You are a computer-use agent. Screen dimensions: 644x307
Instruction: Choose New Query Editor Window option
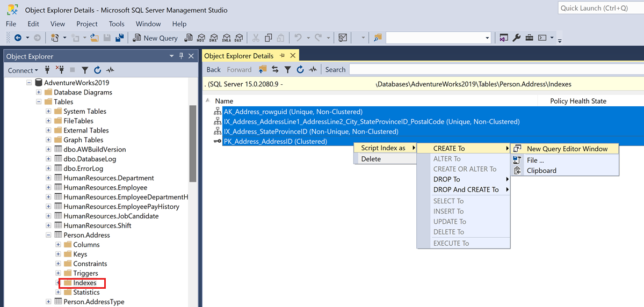[567, 149]
